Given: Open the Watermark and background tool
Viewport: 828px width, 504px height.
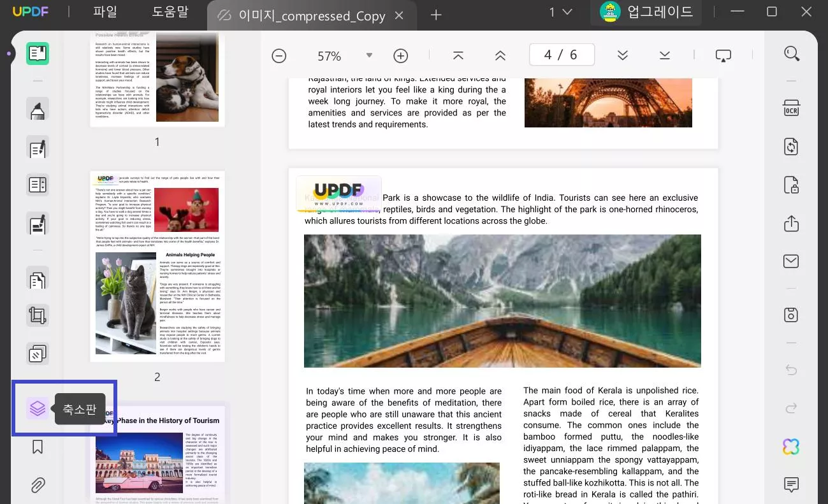Looking at the screenshot, I should tap(38, 353).
